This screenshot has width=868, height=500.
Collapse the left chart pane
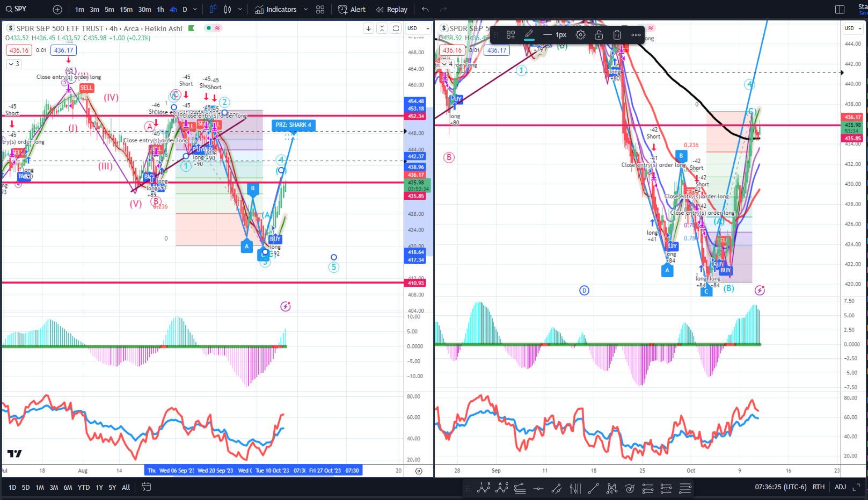382,28
